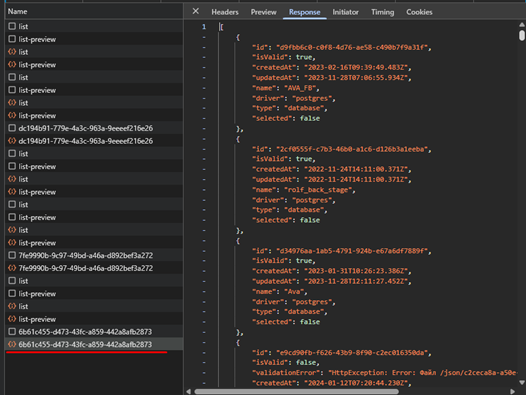Click the fetch icon of highlighted 6b61c455 request
526x395 pixels.
12,344
